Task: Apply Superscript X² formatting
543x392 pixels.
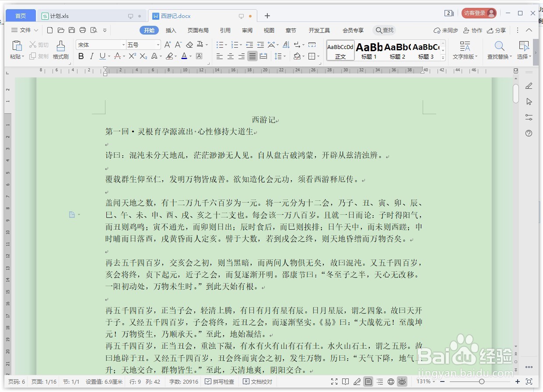Action: tap(132, 56)
